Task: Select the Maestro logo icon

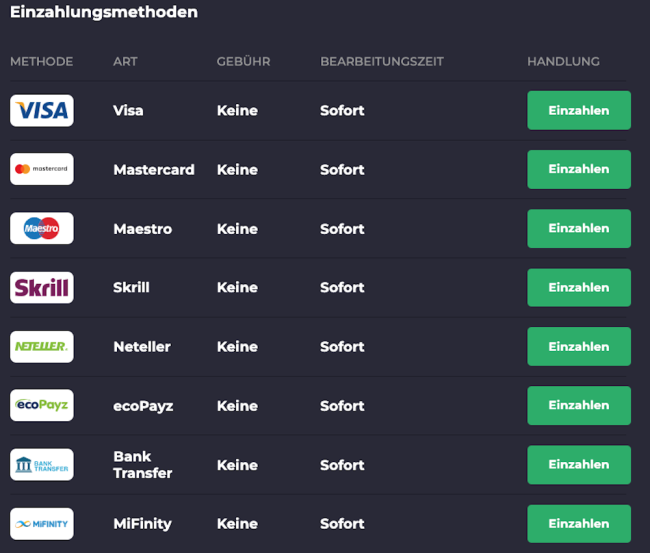Action: pos(42,228)
